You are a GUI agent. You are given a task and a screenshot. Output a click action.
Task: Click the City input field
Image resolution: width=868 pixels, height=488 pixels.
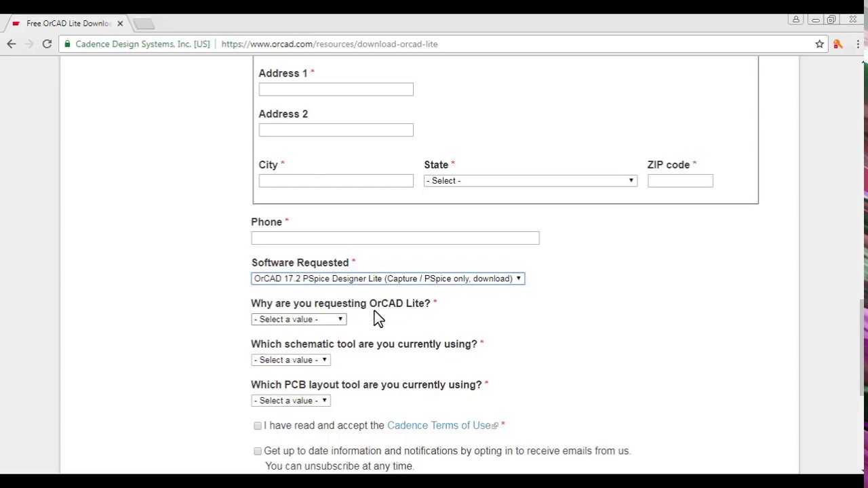coord(336,181)
